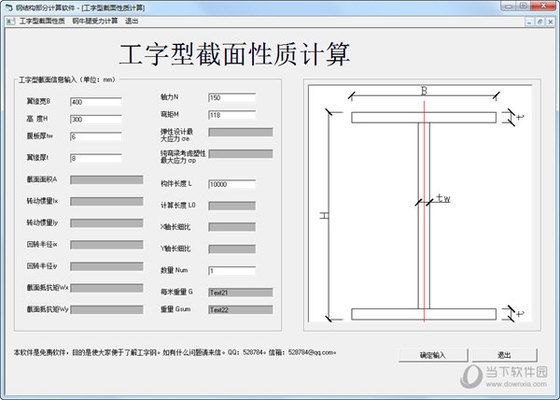Viewport: 560px width, 400px height.
Task: Click the 腹板厚tw input field showing 6
Action: pos(96,136)
